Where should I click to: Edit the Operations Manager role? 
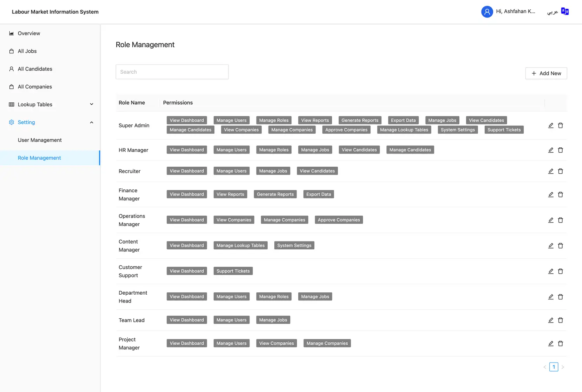pyautogui.click(x=551, y=220)
